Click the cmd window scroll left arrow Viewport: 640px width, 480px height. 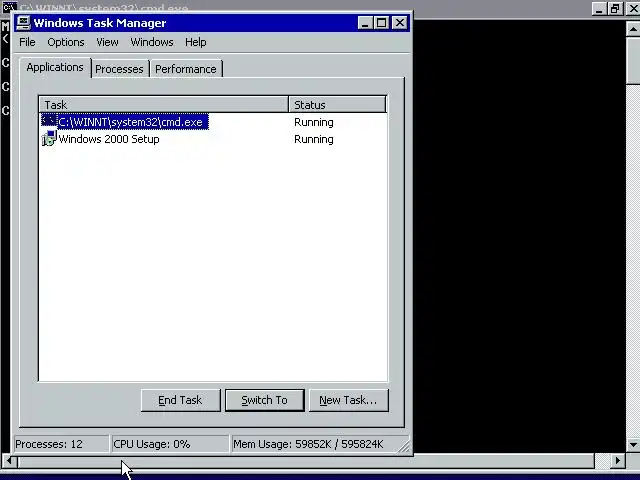tap(9, 461)
